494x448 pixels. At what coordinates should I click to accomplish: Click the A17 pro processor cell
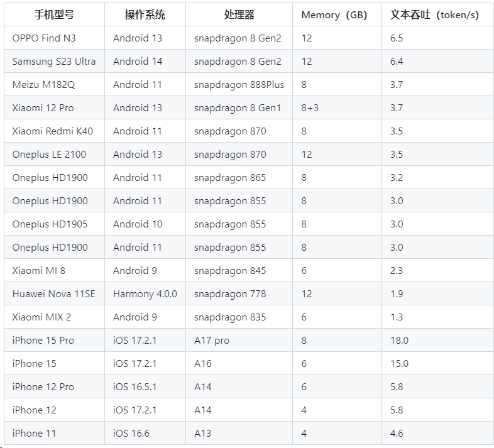click(212, 341)
